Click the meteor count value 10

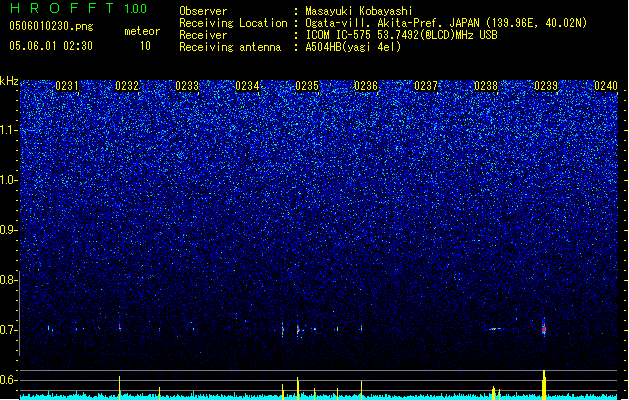145,46
